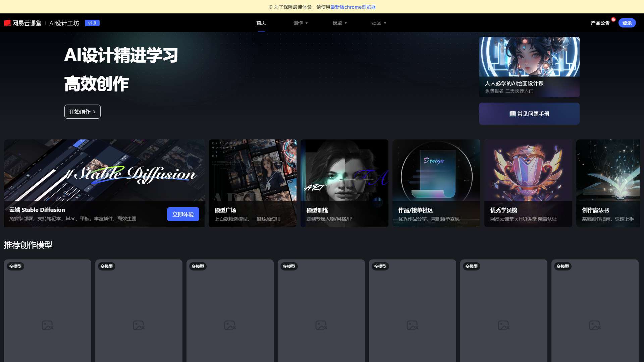Click the 免费报名 三天快速入门 subtitle
Viewport: 644px width, 362px height.
click(509, 91)
